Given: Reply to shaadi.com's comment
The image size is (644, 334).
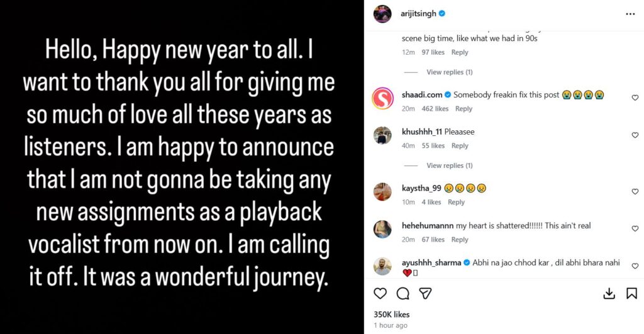Looking at the screenshot, I should 464,109.
